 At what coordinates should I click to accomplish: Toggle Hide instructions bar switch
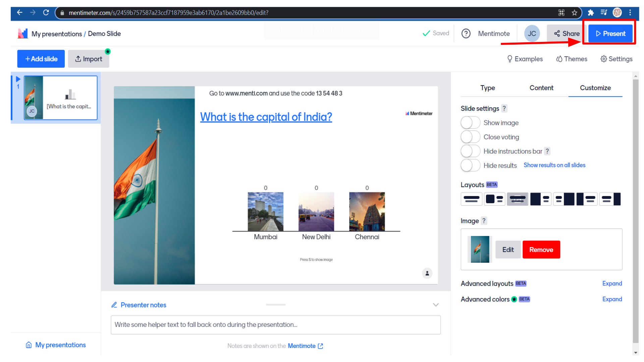click(470, 151)
